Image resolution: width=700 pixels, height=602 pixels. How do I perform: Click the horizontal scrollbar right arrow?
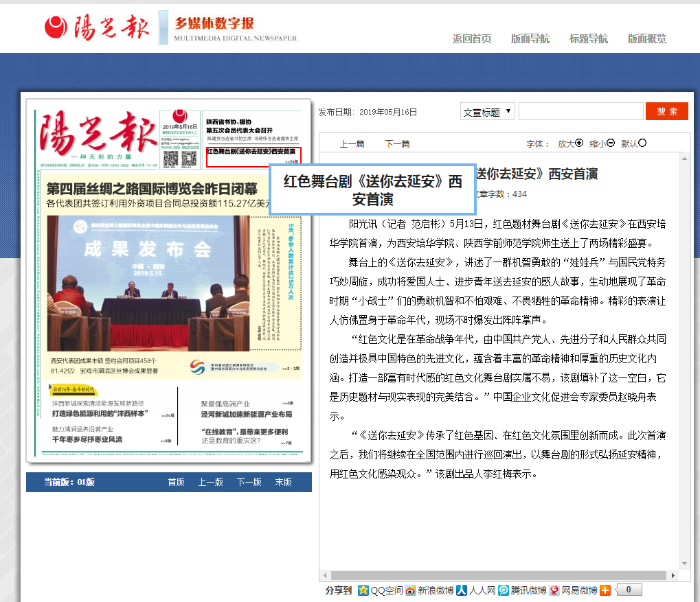[675, 575]
